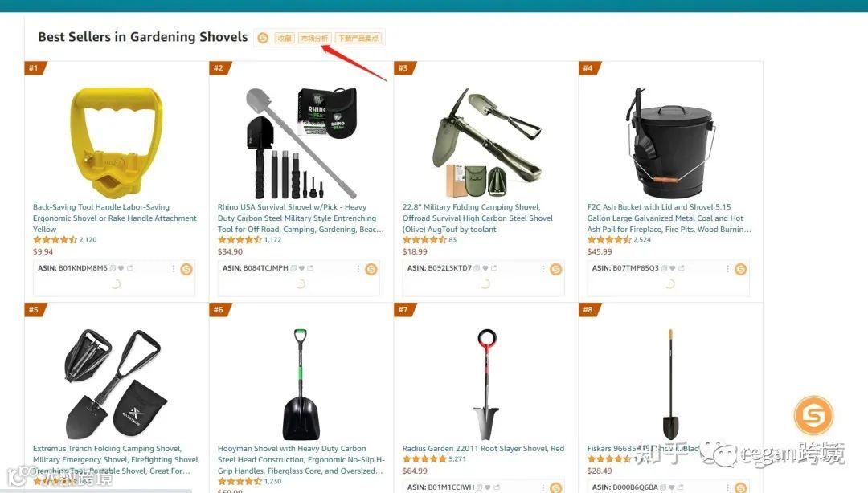Click orange S icon in ASIN B07TMP85Q3 row
The width and height of the screenshot is (868, 493).
(741, 270)
